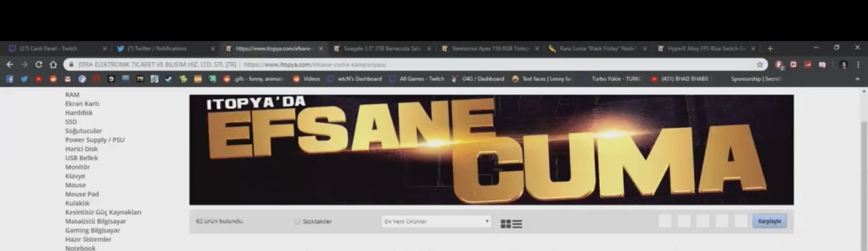
Task: Switch to the HyperX Alloy FPS tab
Action: 706,48
